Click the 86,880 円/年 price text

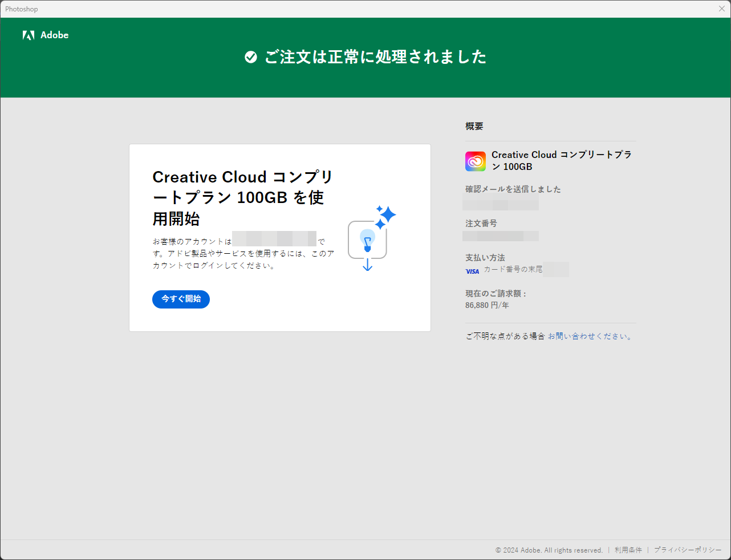pos(487,306)
